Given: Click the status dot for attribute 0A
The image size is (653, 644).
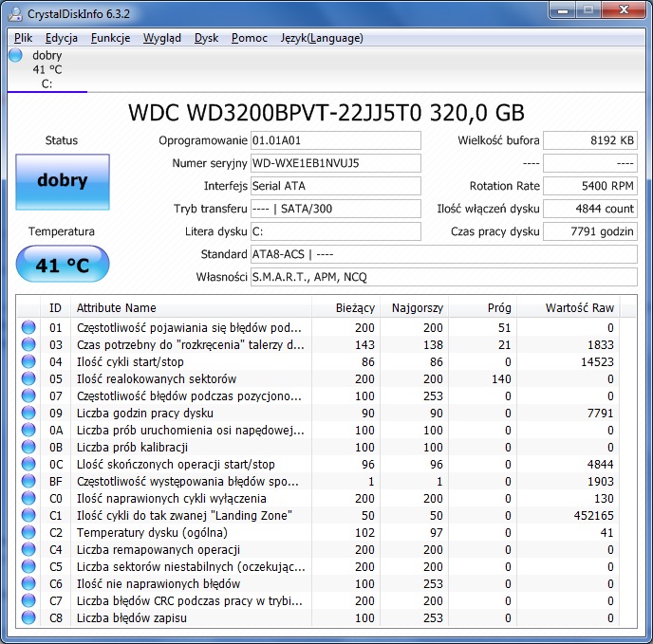Looking at the screenshot, I should click(x=28, y=430).
